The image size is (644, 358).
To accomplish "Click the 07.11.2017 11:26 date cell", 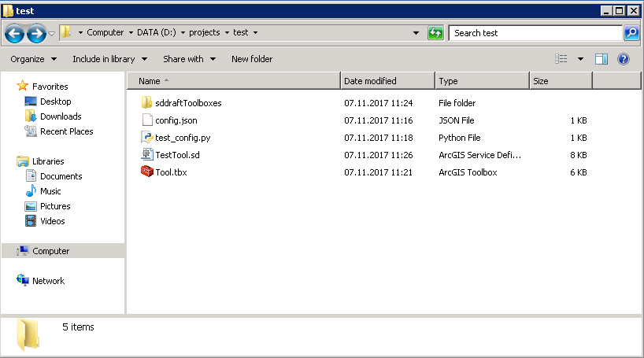I will 378,155.
